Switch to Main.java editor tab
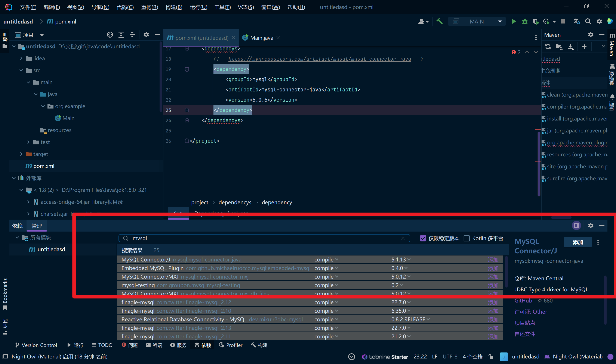The height and width of the screenshot is (364, 616). click(x=261, y=38)
